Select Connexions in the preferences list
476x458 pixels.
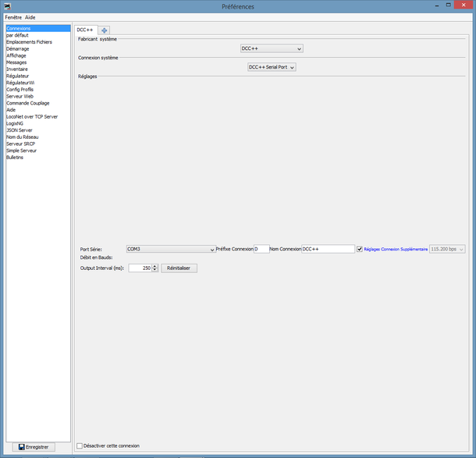point(38,28)
